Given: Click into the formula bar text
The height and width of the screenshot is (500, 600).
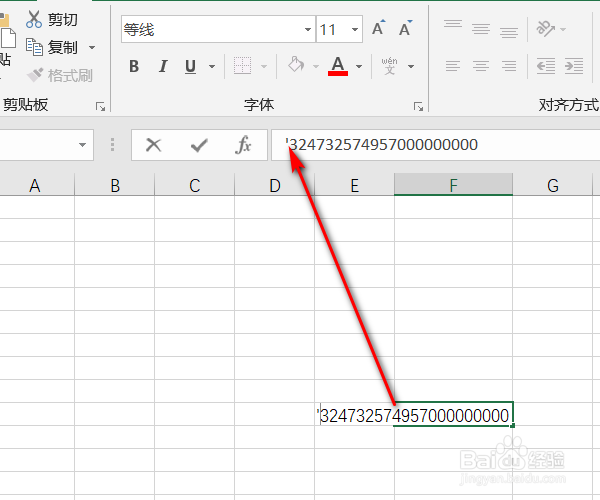Looking at the screenshot, I should tap(383, 145).
